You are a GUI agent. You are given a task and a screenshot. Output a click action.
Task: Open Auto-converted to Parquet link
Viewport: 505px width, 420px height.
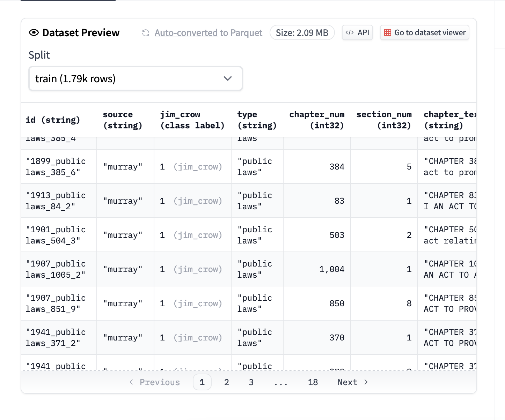208,33
